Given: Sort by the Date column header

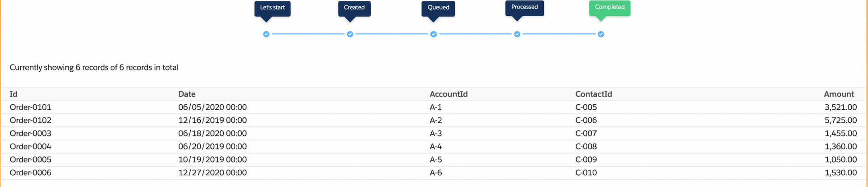Looking at the screenshot, I should (187, 94).
